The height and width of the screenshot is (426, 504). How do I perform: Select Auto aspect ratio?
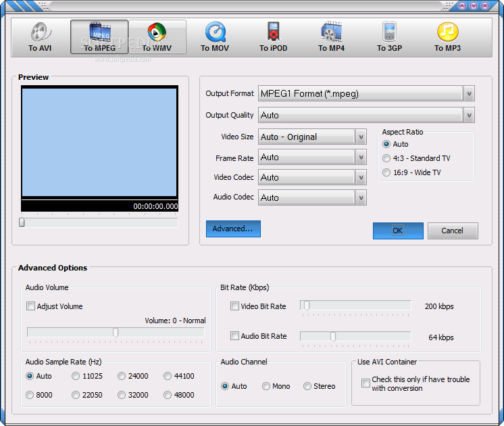386,144
